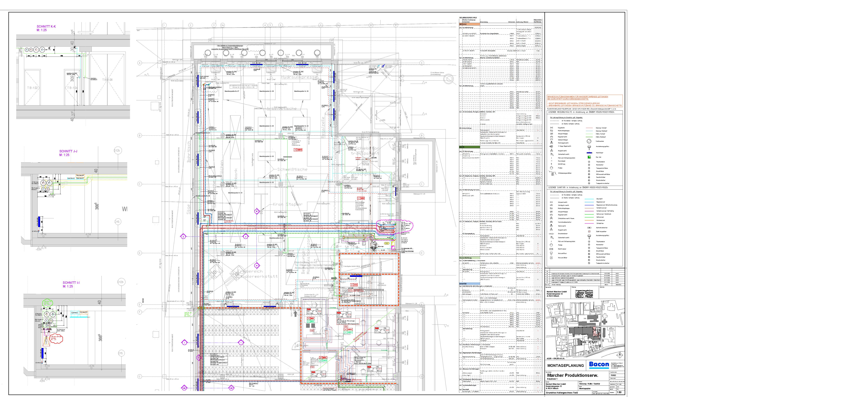
Task: Click the SCHNITT J-J section title
Action: pos(68,151)
